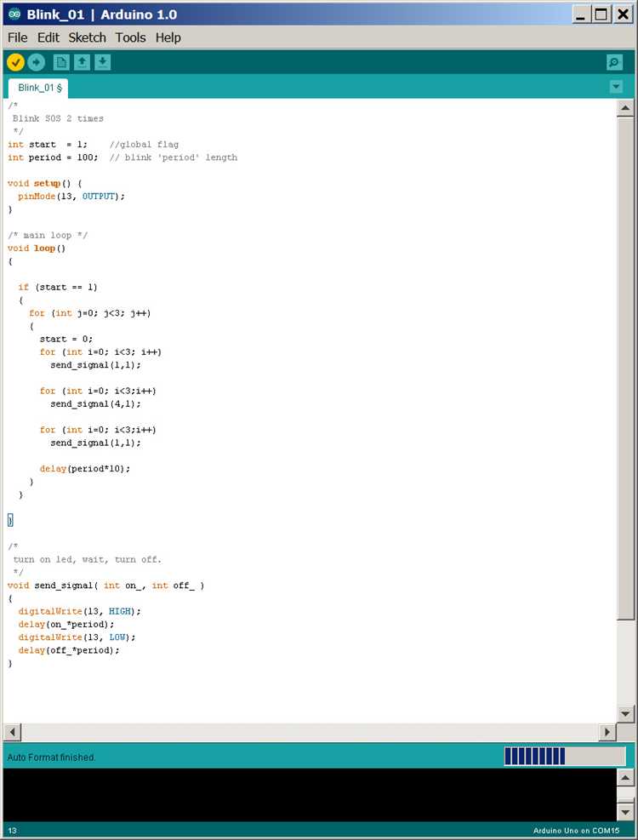Click horizontal scrollbar right arrow

[607, 732]
